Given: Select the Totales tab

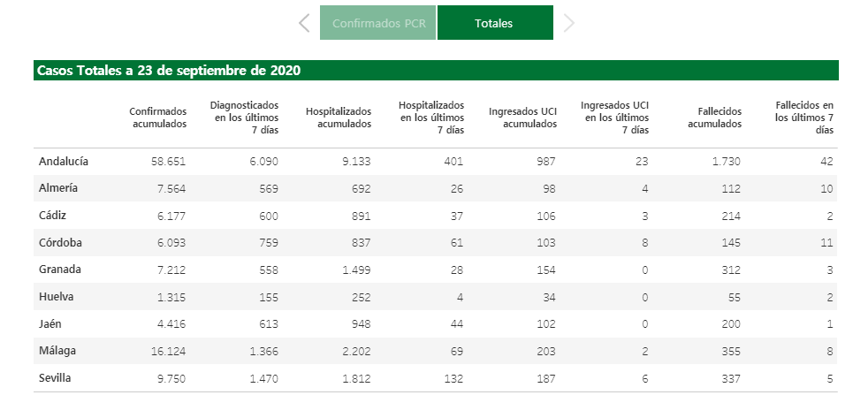Looking at the screenshot, I should [494, 23].
